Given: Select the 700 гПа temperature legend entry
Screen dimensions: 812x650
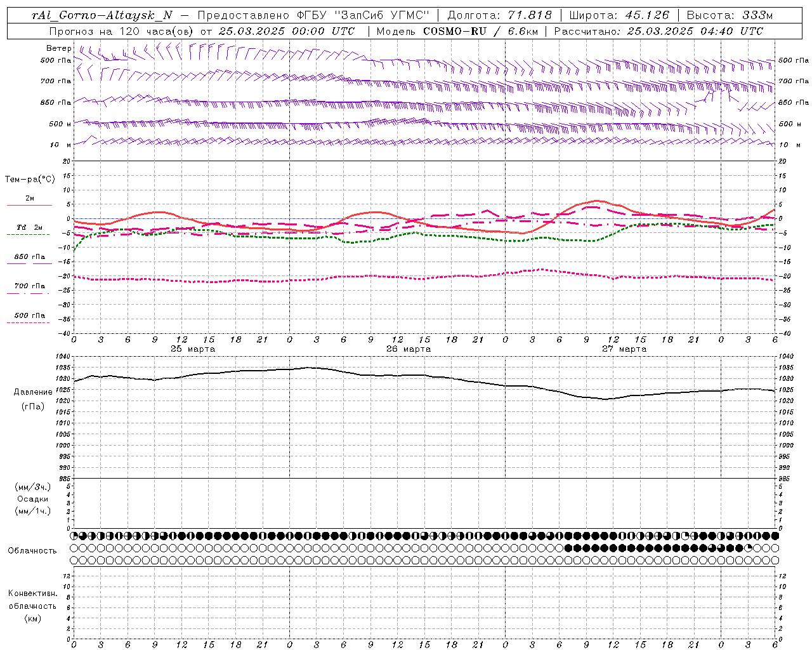Looking at the screenshot, I should (30, 286).
